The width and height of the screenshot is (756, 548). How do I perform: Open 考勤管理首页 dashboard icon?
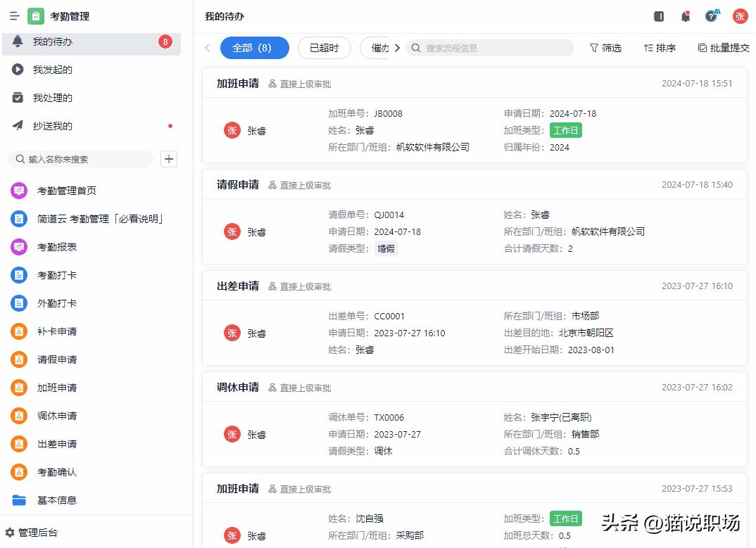pyautogui.click(x=19, y=191)
